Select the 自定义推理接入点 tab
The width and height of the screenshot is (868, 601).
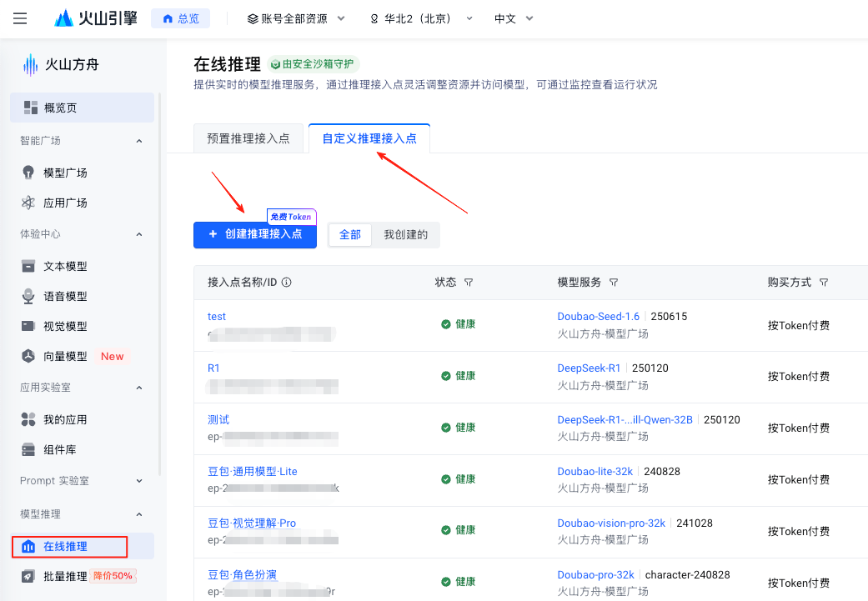click(x=369, y=138)
